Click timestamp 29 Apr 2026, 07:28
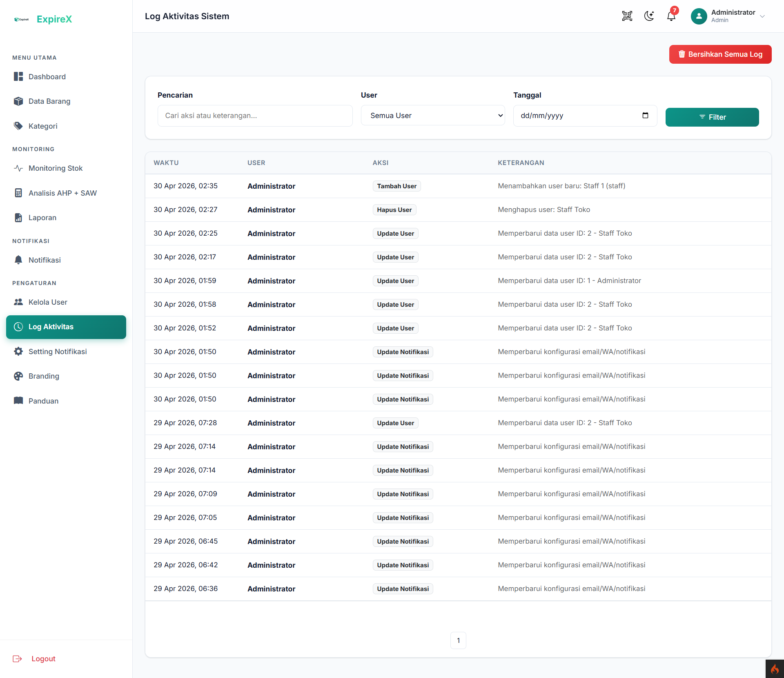The image size is (784, 678). click(185, 423)
